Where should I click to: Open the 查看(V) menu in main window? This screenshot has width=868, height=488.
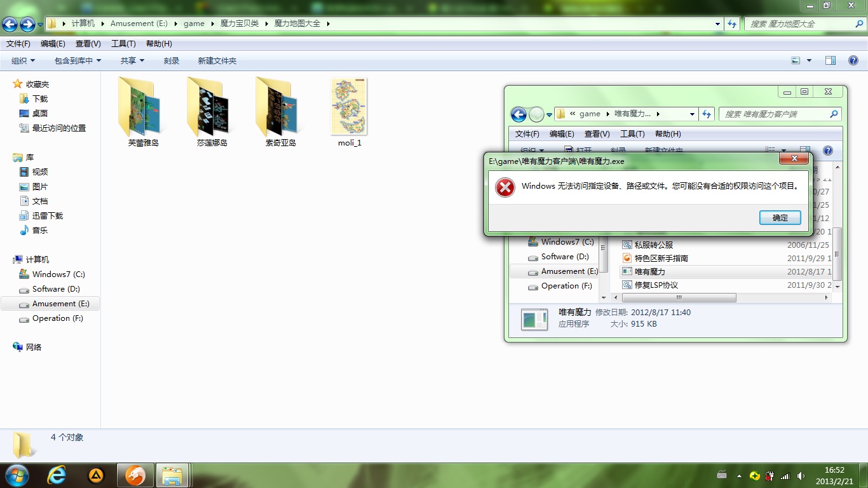tap(88, 44)
